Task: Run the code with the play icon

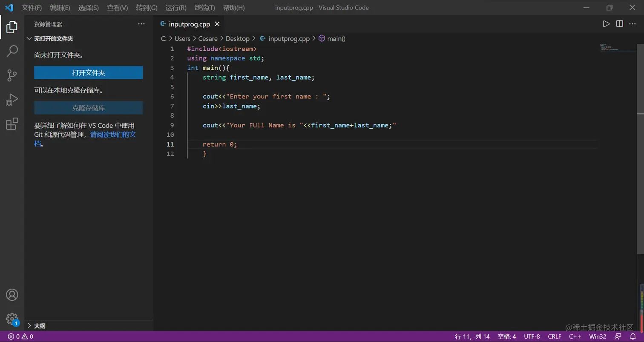Action: pyautogui.click(x=606, y=24)
